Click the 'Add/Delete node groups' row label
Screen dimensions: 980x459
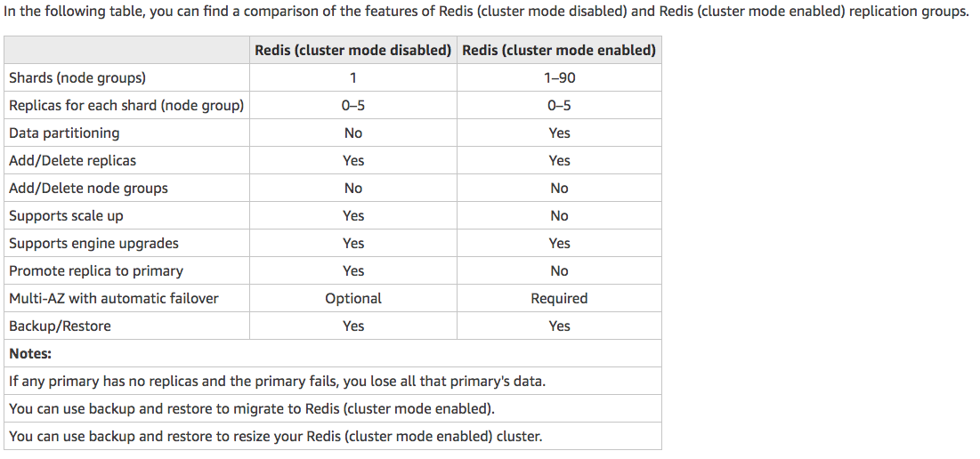point(88,188)
